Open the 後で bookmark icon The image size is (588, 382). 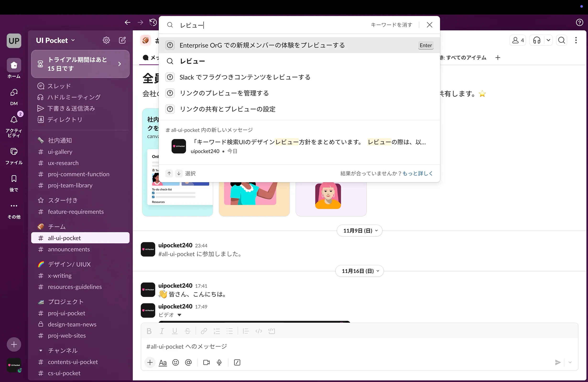[14, 183]
